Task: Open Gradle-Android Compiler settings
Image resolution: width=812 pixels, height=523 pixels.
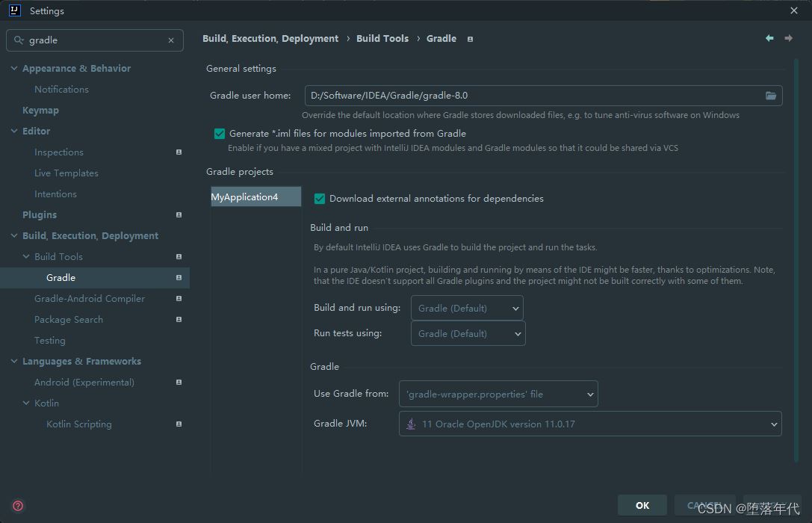Action: (90, 299)
